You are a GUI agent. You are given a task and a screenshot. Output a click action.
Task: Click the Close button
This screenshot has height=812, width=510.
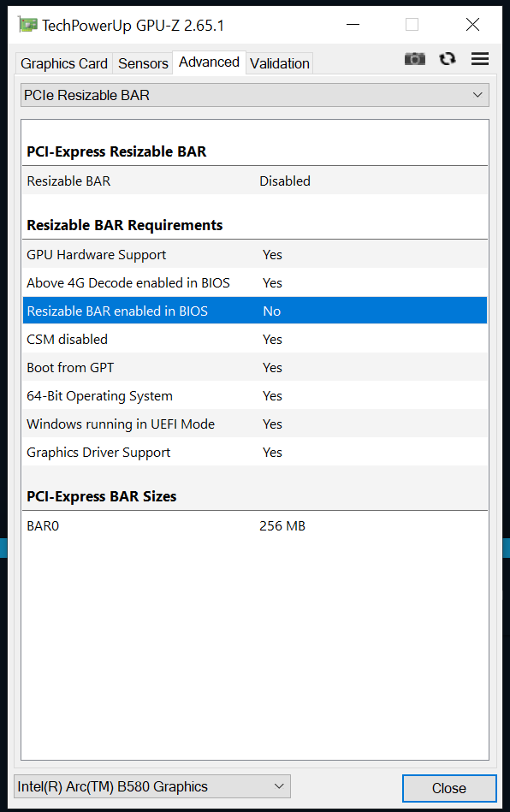point(449,788)
